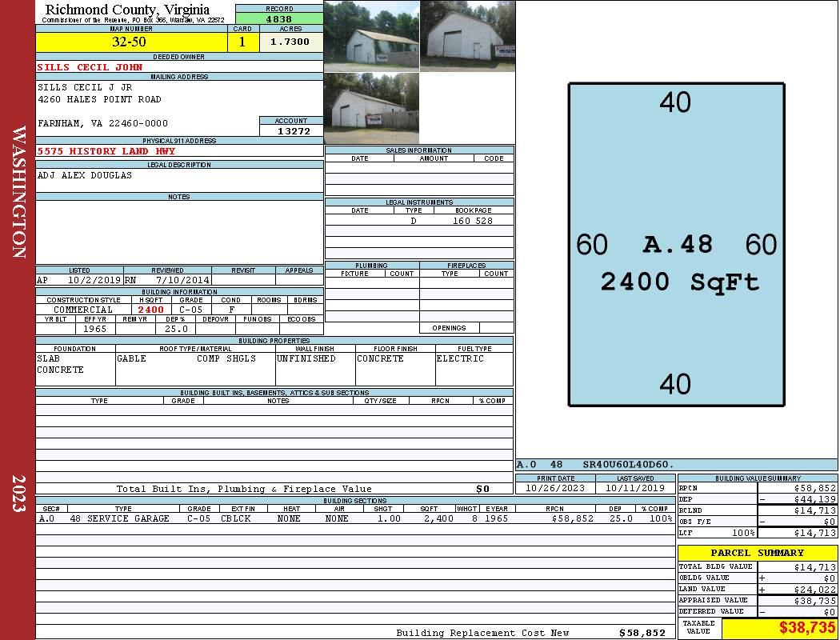840x640 pixels.
Task: Click deeded owner name SILLS CECIL JOHN
Action: coord(90,67)
